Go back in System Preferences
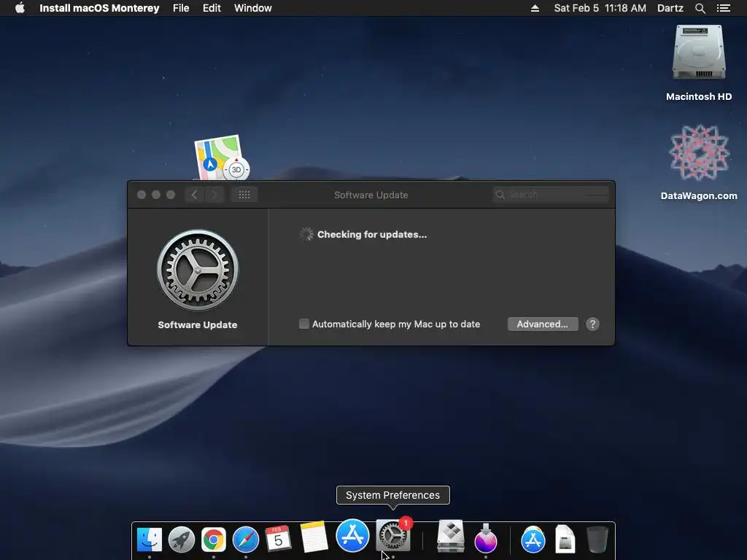The image size is (747, 560). [x=194, y=195]
